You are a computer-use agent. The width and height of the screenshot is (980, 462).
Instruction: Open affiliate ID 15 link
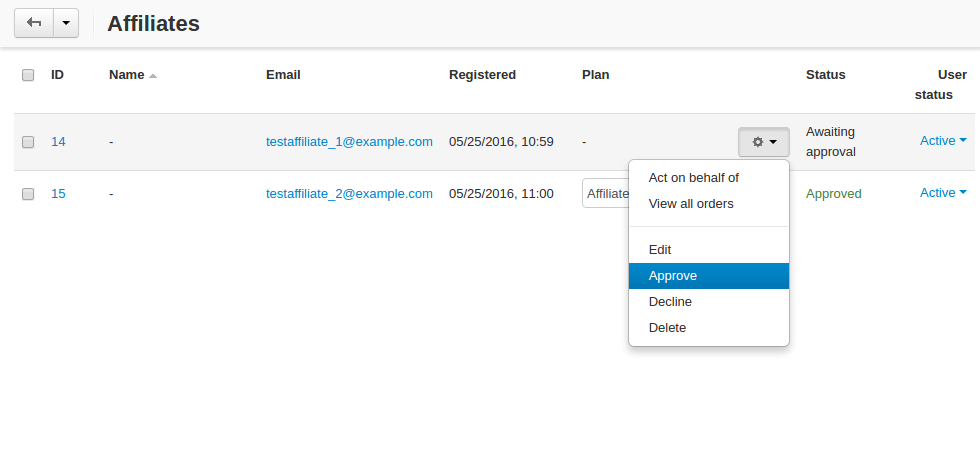point(58,194)
